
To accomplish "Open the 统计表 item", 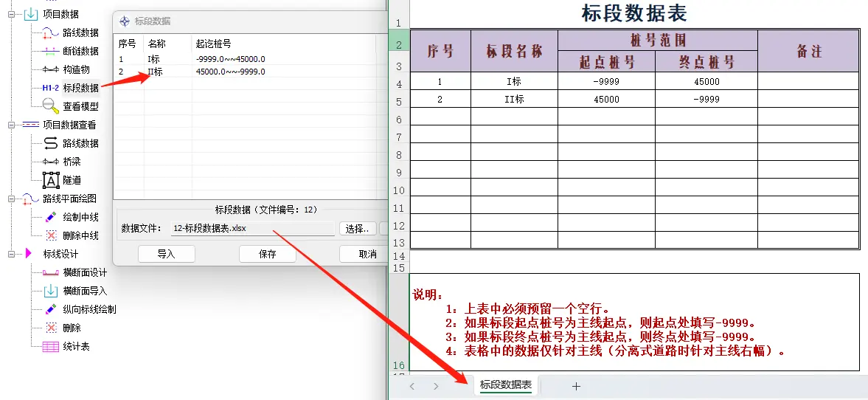I will (x=76, y=346).
